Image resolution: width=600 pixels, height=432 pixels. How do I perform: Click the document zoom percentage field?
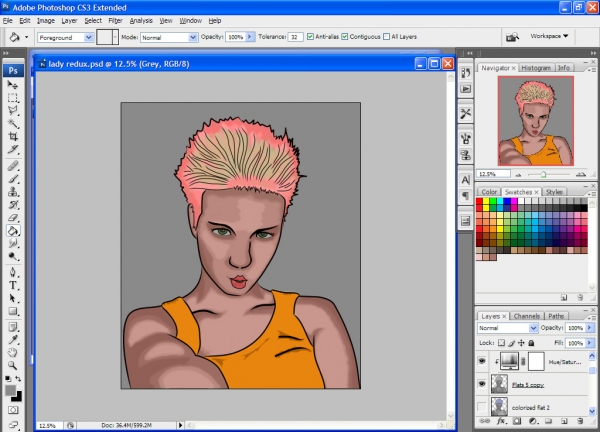(x=49, y=425)
